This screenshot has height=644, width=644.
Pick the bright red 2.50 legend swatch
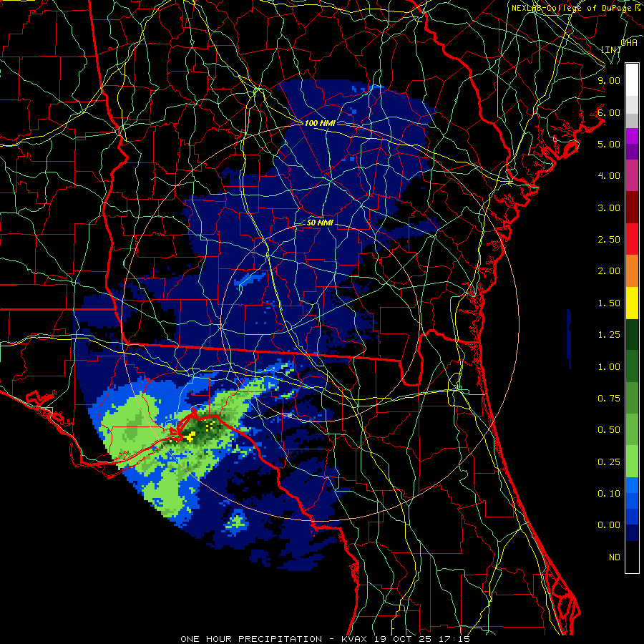[x=632, y=239]
